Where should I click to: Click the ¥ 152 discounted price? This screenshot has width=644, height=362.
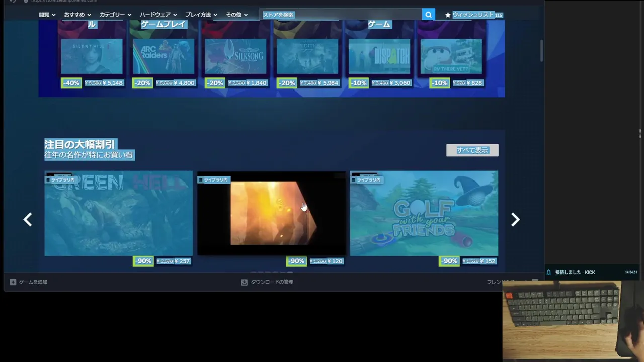488,261
